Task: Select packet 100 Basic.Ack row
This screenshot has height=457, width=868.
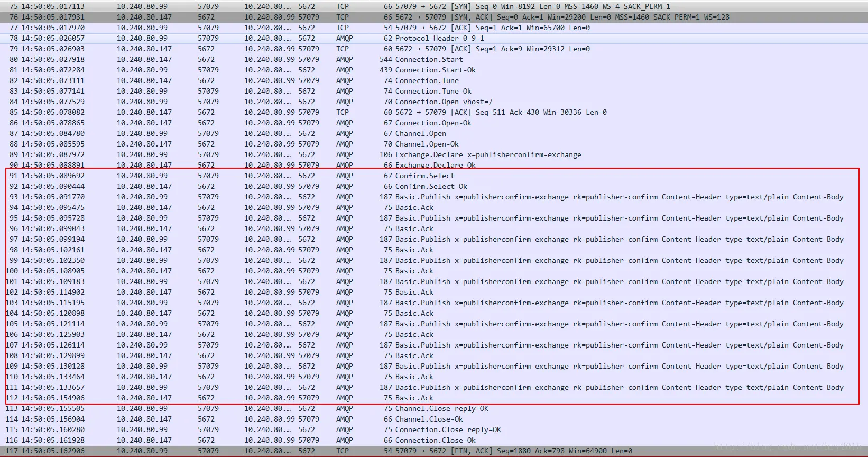Action: [x=434, y=271]
